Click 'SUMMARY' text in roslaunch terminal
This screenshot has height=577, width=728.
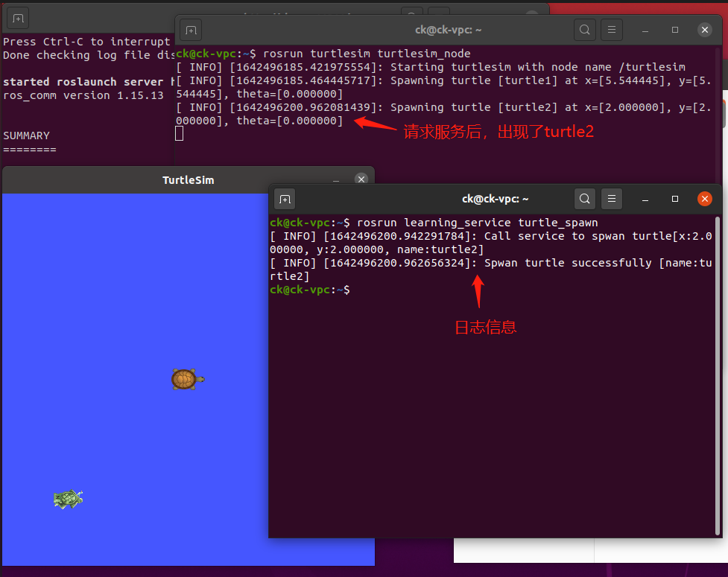pos(27,136)
